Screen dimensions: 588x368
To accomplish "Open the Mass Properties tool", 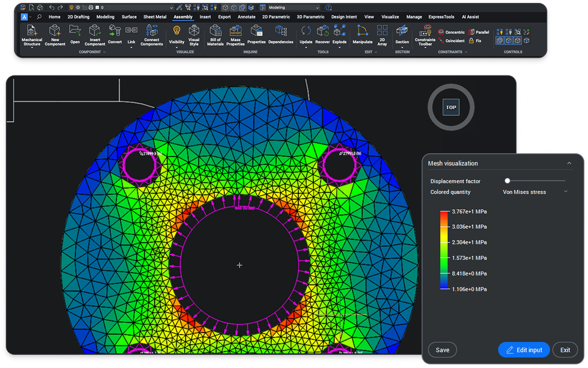I will [x=235, y=37].
